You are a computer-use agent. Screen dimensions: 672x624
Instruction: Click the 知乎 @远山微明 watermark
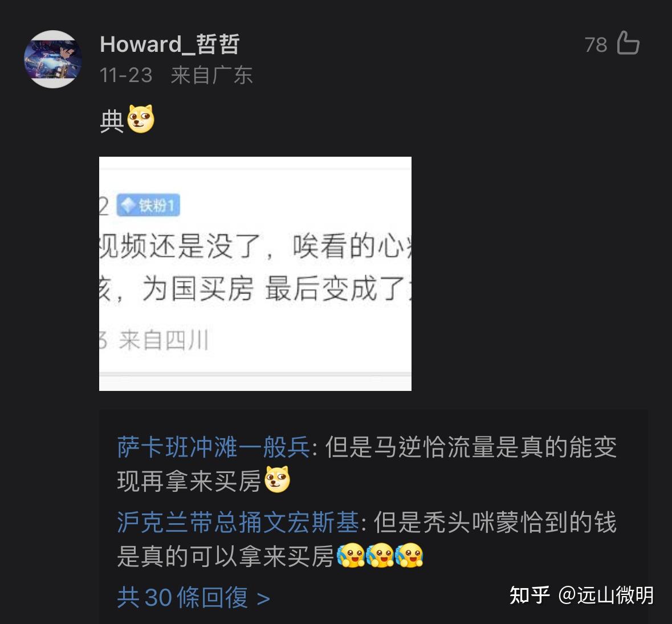[x=581, y=595]
